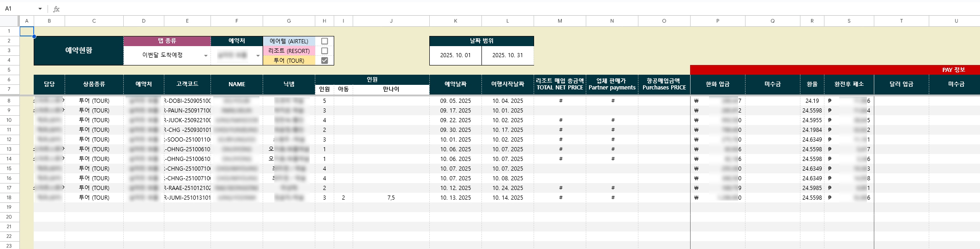Select customer code cell R-DOBI-250905100

pyautogui.click(x=187, y=101)
